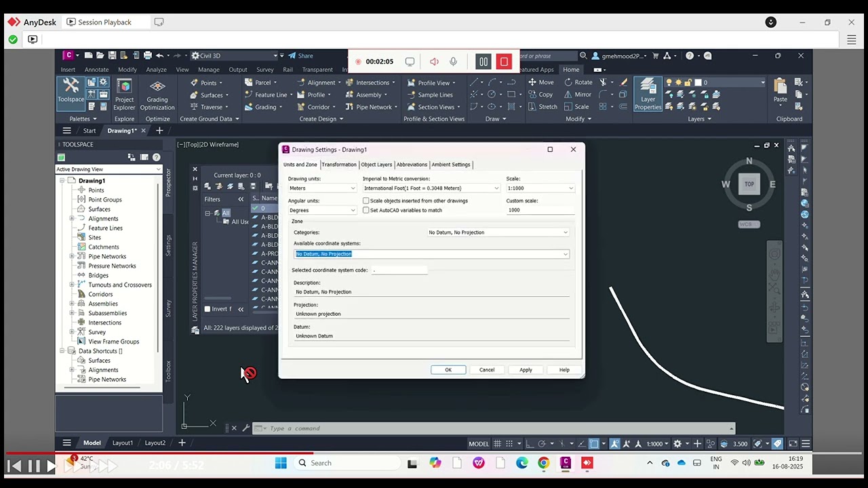The width and height of the screenshot is (868, 488).
Task: Click OK in Drawing Settings
Action: [x=448, y=370]
